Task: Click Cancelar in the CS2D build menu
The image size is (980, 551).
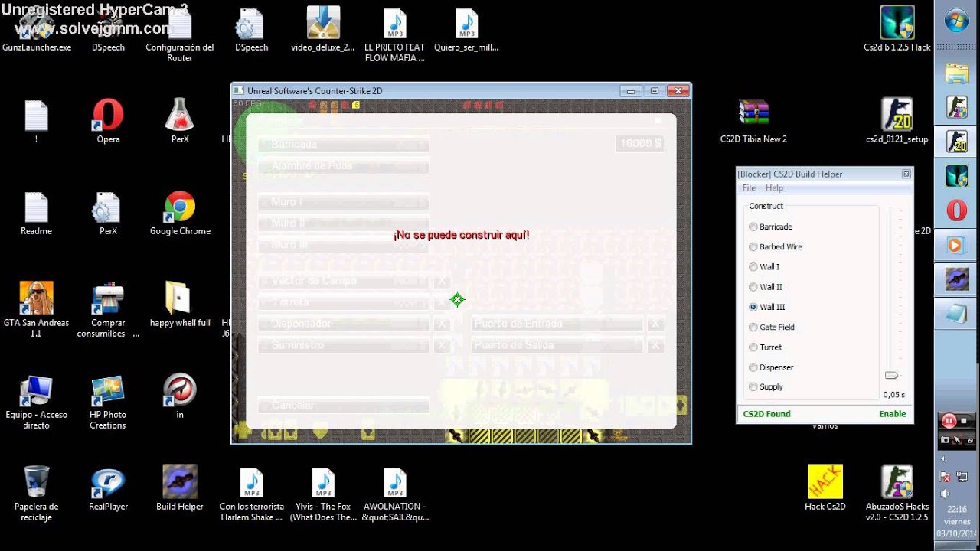Action: (343, 405)
